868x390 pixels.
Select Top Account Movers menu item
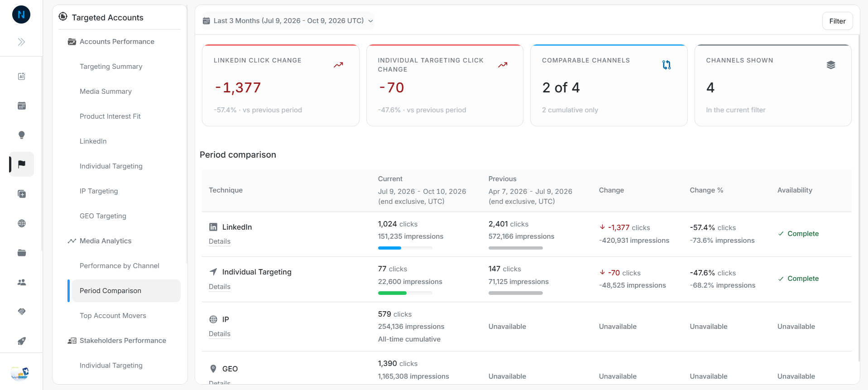113,316
